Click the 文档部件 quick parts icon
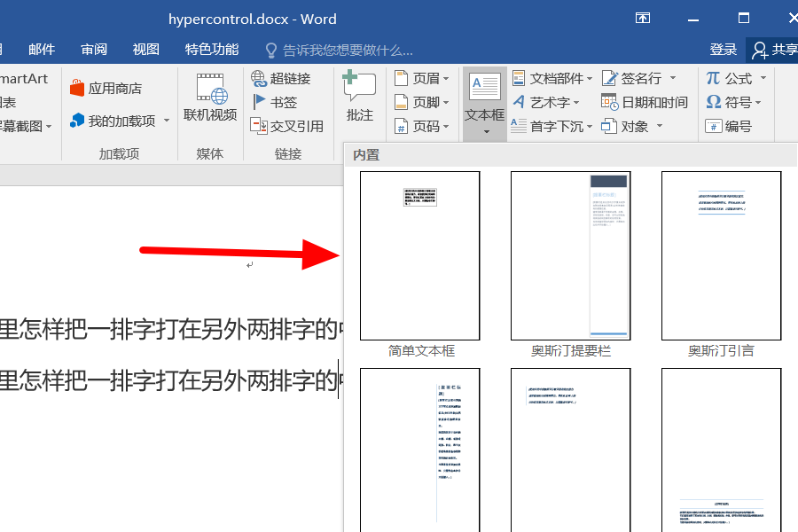Viewport: 798px width, 532px height. pos(519,78)
